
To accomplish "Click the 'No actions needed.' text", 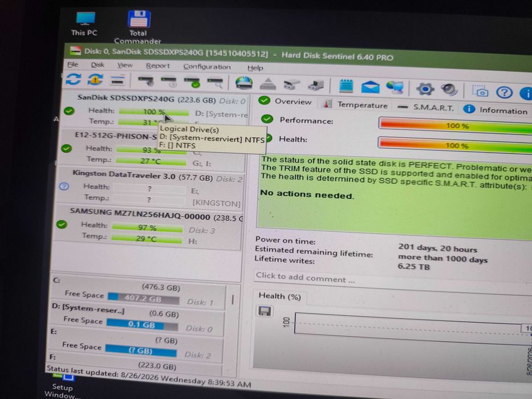I will pyautogui.click(x=307, y=194).
